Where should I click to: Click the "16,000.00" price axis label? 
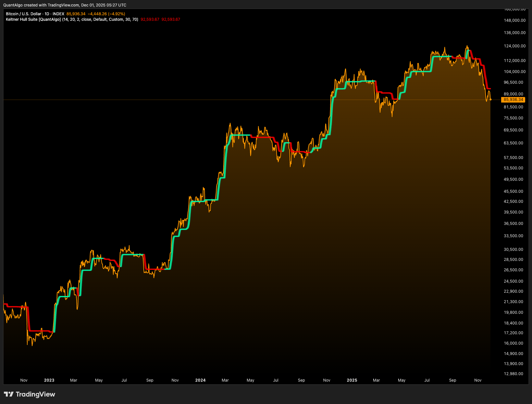(x=513, y=343)
